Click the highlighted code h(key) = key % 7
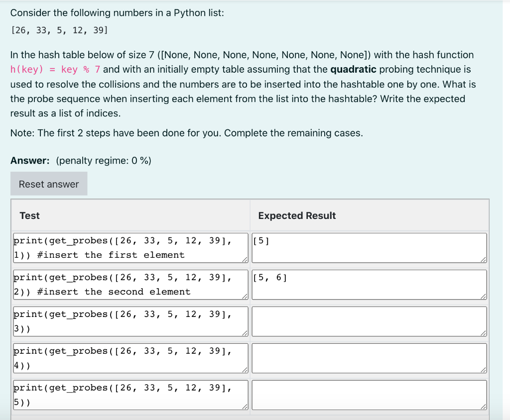510x420 pixels. coord(55,69)
